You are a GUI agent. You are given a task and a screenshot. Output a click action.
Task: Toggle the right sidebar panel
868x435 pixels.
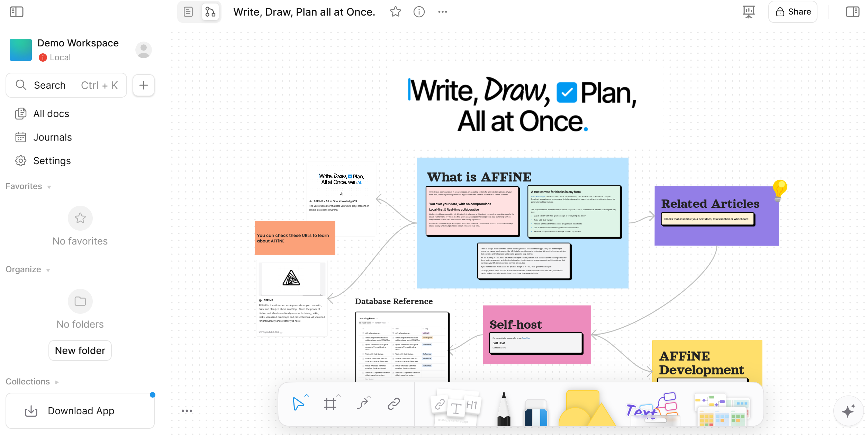[852, 12]
